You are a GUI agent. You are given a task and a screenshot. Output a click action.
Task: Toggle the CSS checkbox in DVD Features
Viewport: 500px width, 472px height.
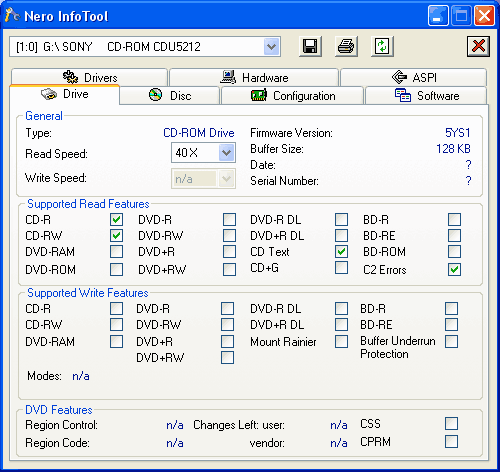(x=451, y=424)
